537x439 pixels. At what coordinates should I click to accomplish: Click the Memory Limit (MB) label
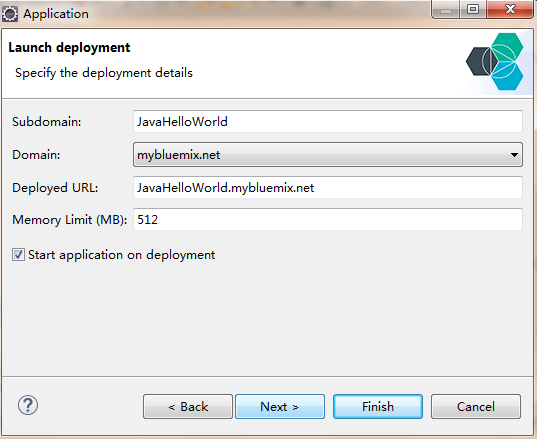click(70, 220)
